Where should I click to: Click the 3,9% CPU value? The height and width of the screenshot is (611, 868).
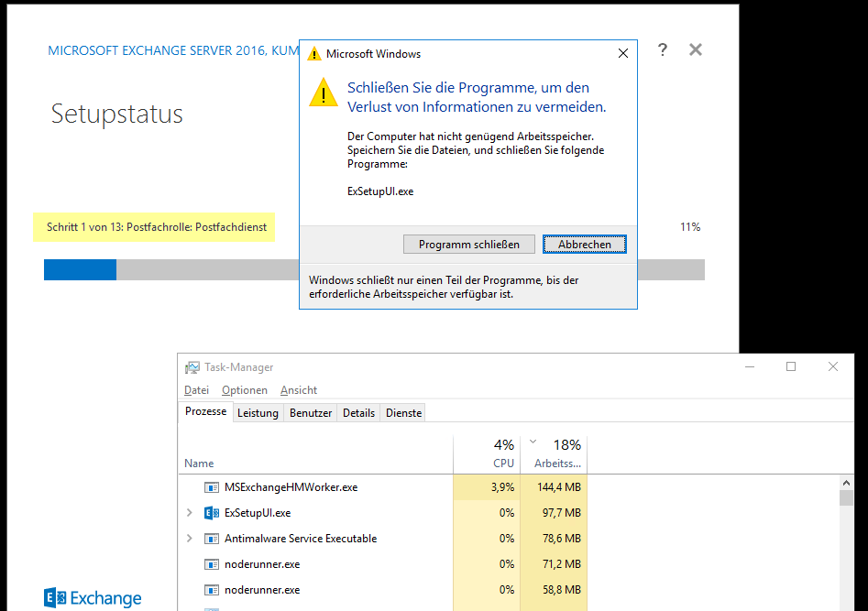[502, 487]
